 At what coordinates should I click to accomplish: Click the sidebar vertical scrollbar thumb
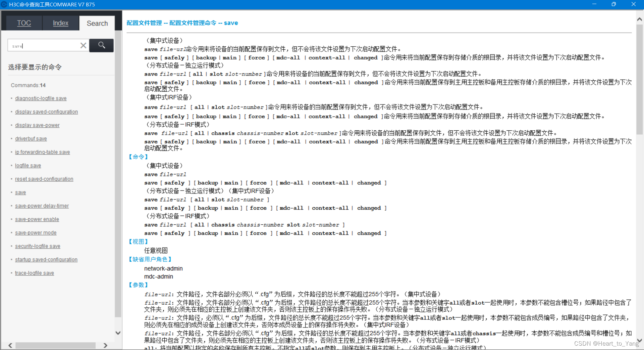click(118, 174)
